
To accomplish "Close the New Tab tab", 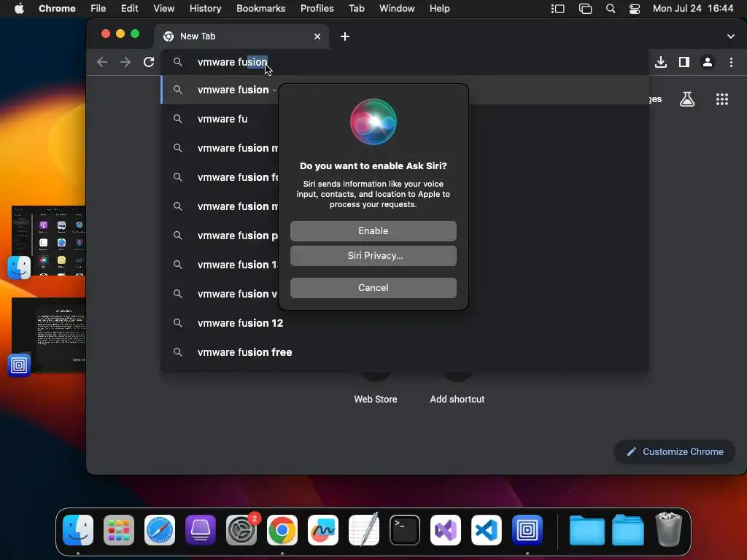I will tap(317, 36).
